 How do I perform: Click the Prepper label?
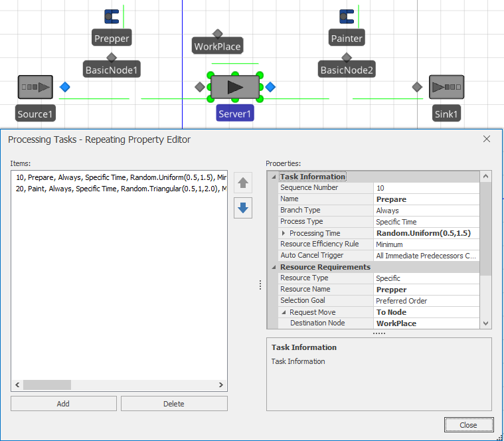tap(112, 39)
